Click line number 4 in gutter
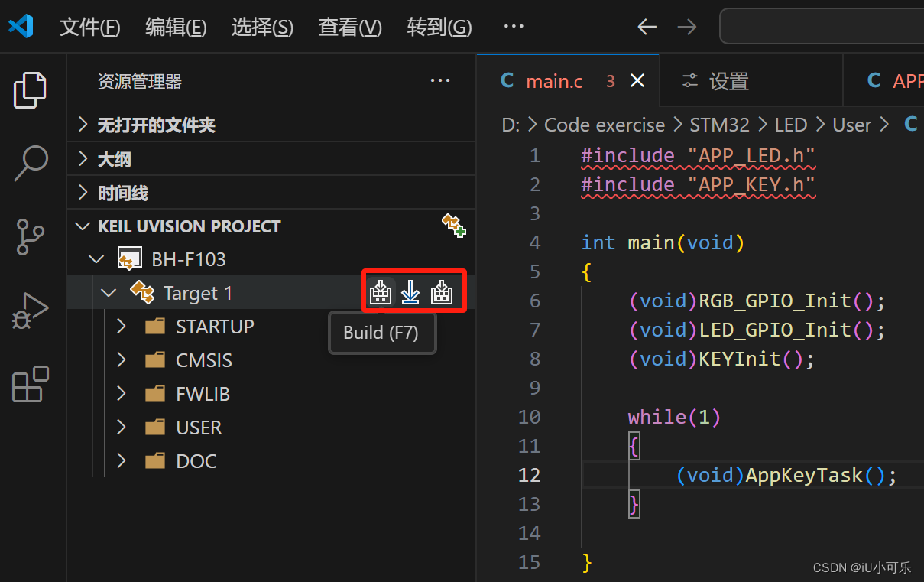 pyautogui.click(x=534, y=242)
